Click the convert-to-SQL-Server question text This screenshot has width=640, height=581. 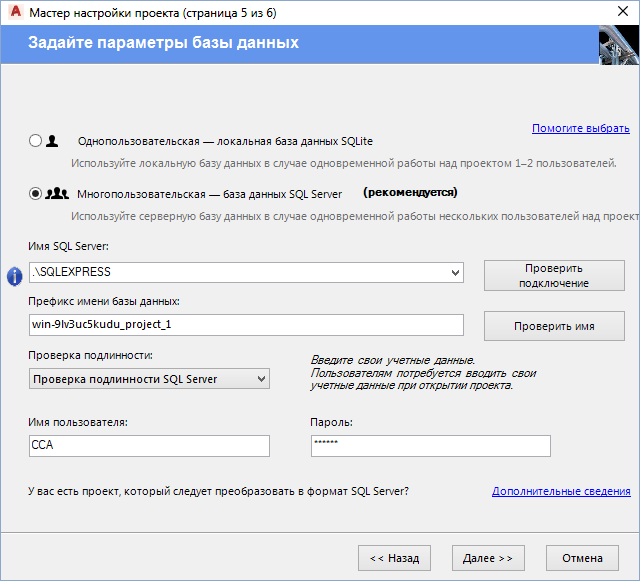click(x=218, y=491)
